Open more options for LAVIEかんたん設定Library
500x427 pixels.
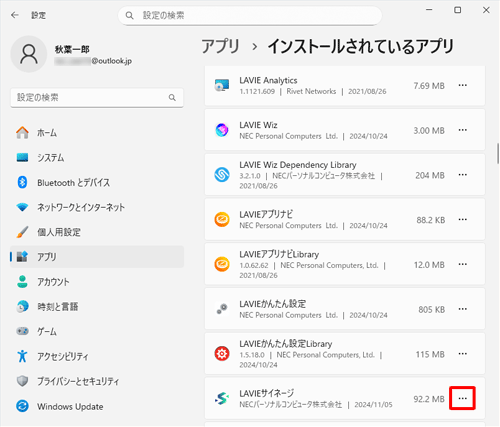[x=462, y=354]
